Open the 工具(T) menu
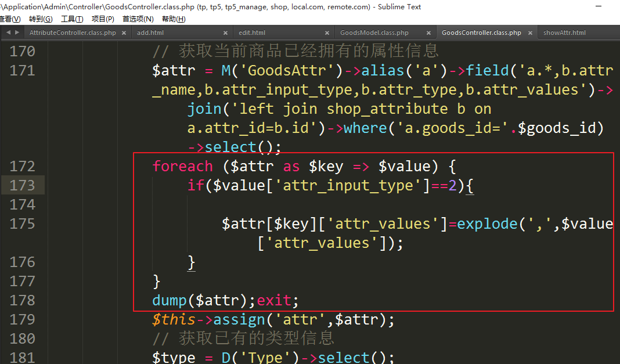This screenshot has height=364, width=620. click(72, 19)
